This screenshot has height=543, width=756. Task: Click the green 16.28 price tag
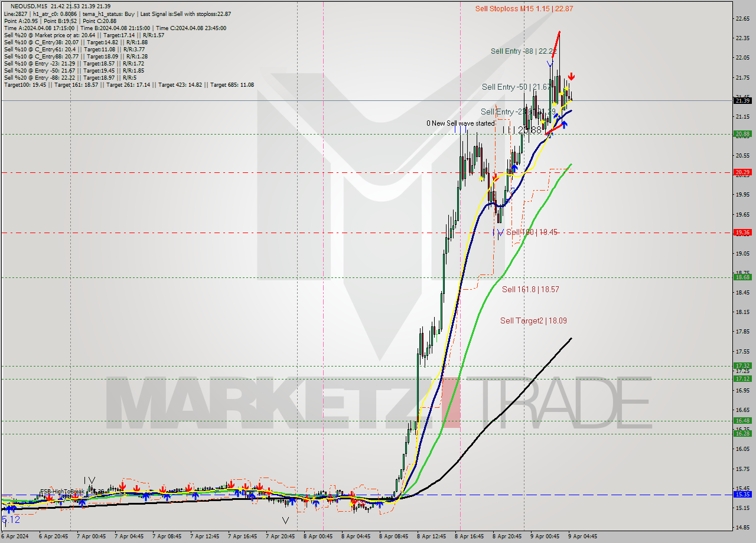click(x=742, y=434)
